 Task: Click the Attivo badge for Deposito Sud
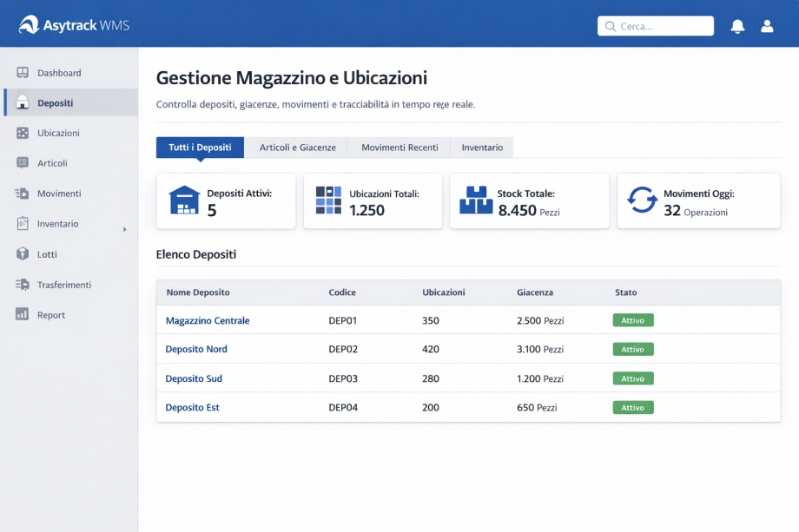pos(633,378)
